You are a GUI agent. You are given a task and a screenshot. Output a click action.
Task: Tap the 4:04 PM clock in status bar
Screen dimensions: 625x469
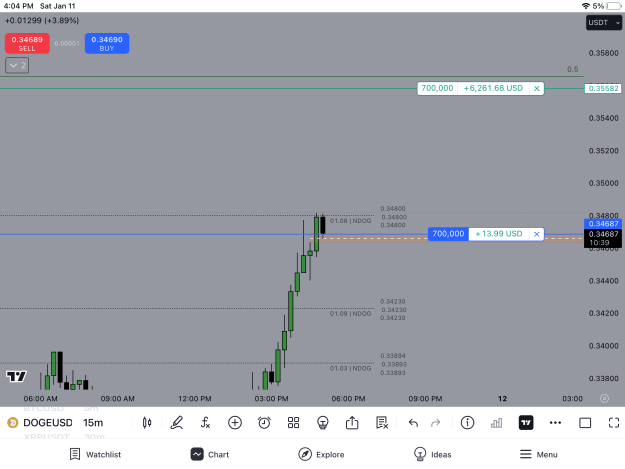(18, 6)
